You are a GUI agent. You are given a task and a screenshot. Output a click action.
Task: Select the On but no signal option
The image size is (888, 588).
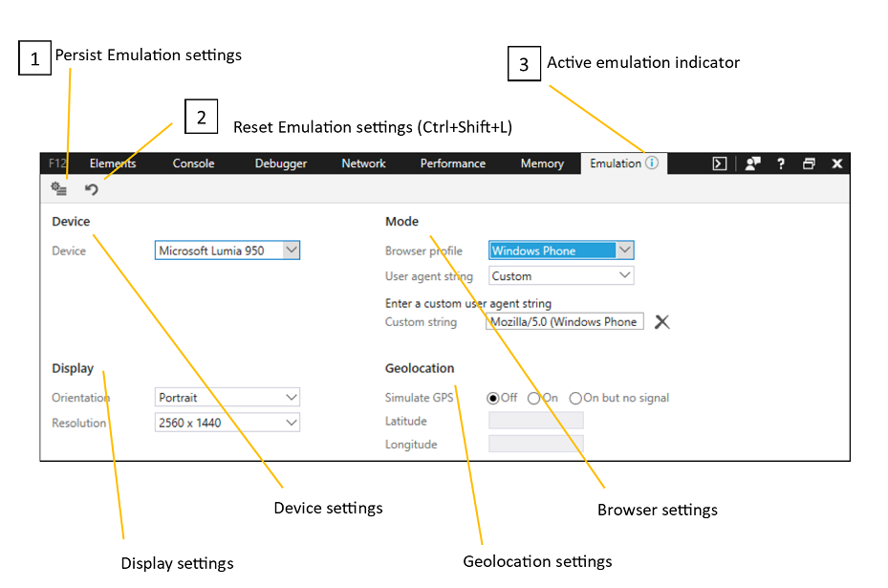pyautogui.click(x=575, y=398)
